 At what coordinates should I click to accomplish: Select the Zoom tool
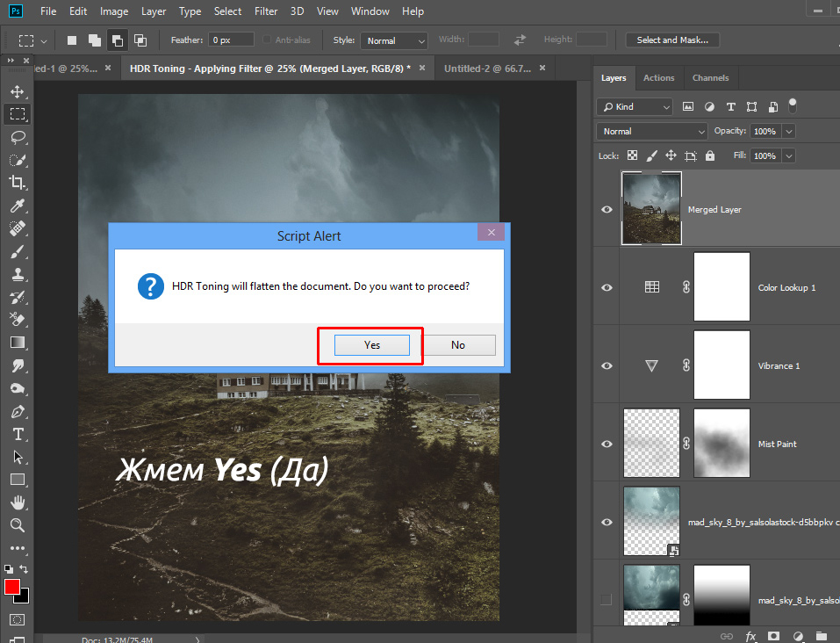18,525
